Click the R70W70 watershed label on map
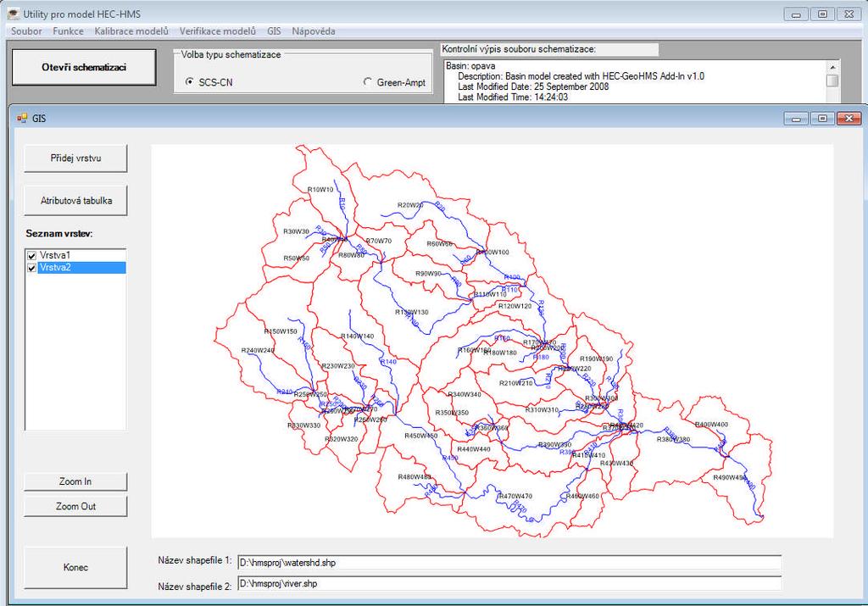868x606 pixels. [379, 241]
